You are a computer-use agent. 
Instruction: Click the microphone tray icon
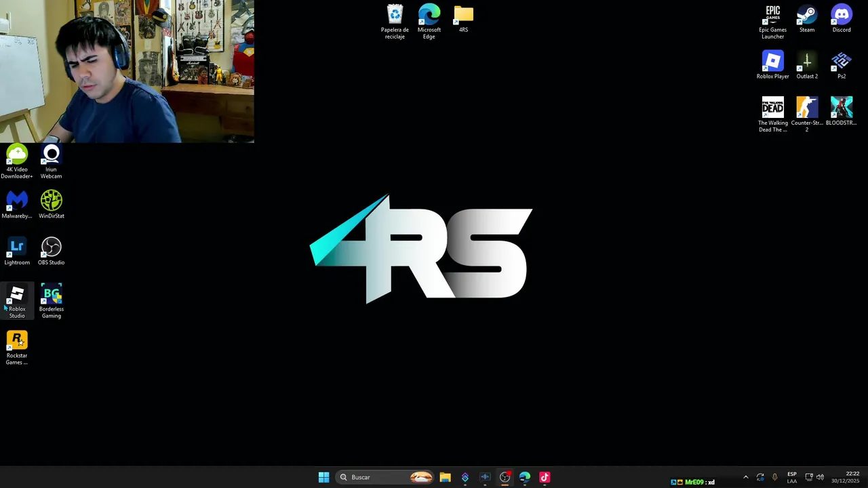point(774,477)
